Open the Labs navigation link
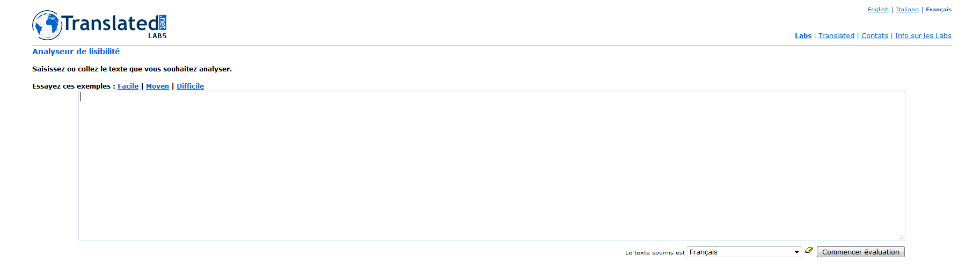The width and height of the screenshot is (980, 277). tap(803, 36)
